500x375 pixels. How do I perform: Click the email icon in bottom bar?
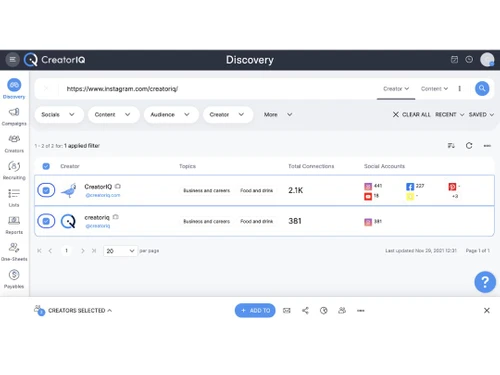tap(287, 310)
